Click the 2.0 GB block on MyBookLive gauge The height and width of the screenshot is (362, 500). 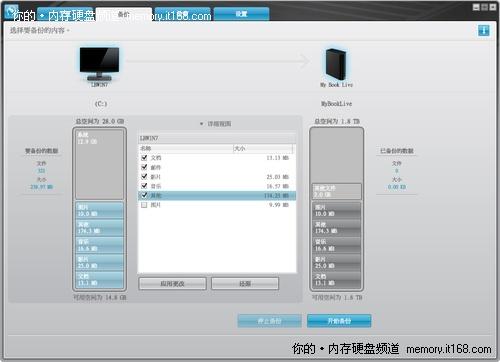coord(336,191)
